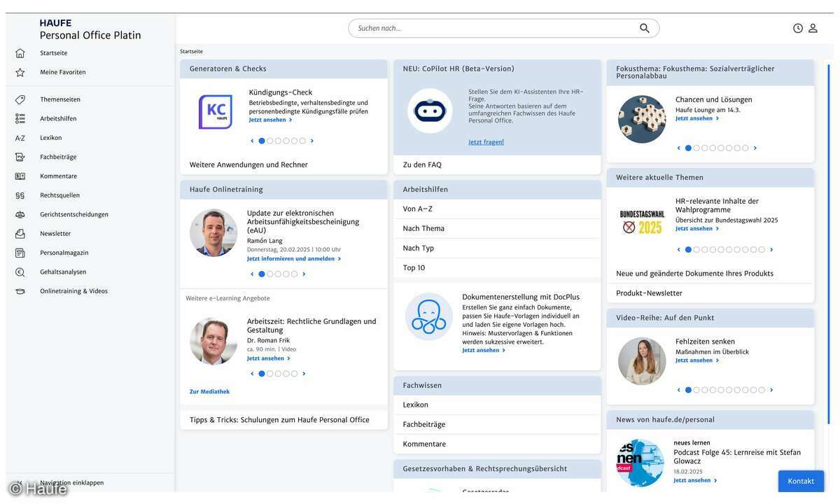Select second dot in Video-Reihe carousel
Viewport: 840px width, 504px height.
pyautogui.click(x=696, y=390)
